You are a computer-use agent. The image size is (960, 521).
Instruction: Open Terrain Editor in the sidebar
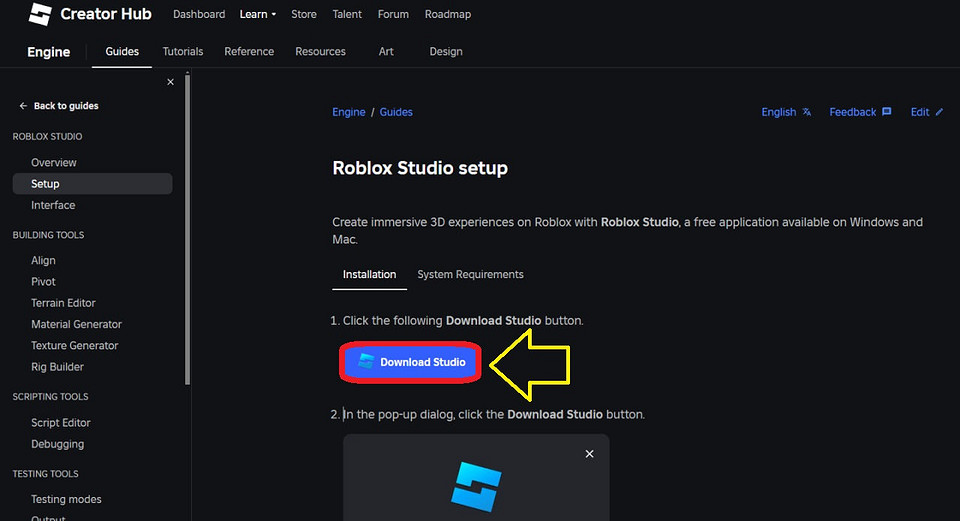pyautogui.click(x=63, y=303)
